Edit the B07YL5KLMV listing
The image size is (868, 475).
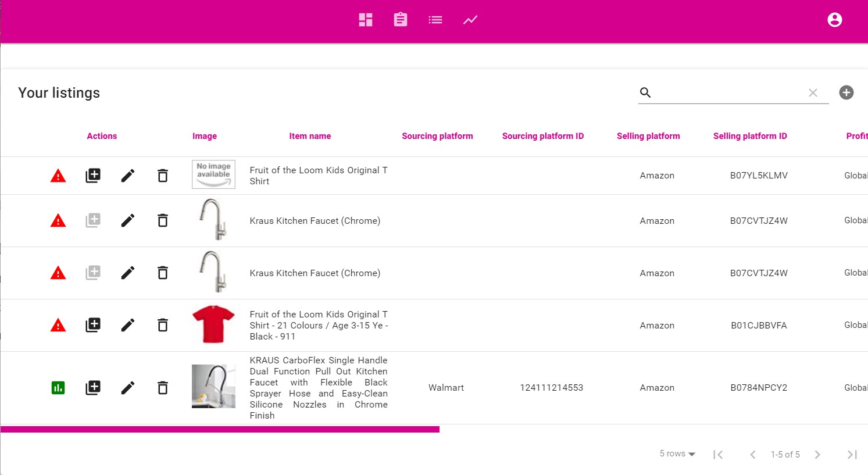[x=128, y=176]
